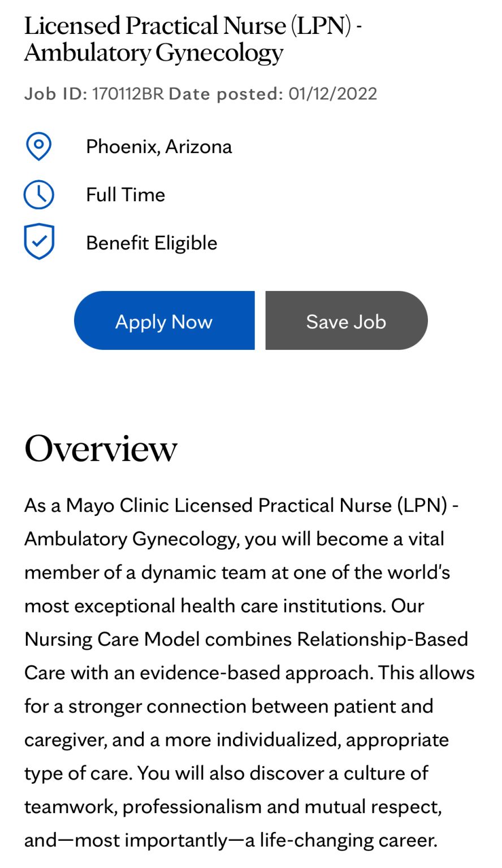Click the Full Time label
The height and width of the screenshot is (868, 502).
pyautogui.click(x=125, y=195)
